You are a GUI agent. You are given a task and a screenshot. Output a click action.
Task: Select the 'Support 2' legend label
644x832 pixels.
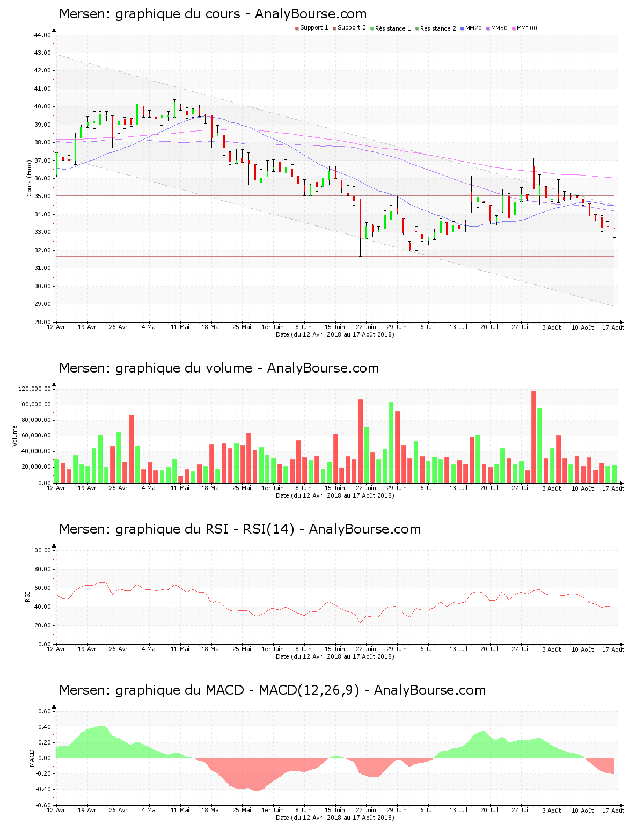[x=352, y=28]
